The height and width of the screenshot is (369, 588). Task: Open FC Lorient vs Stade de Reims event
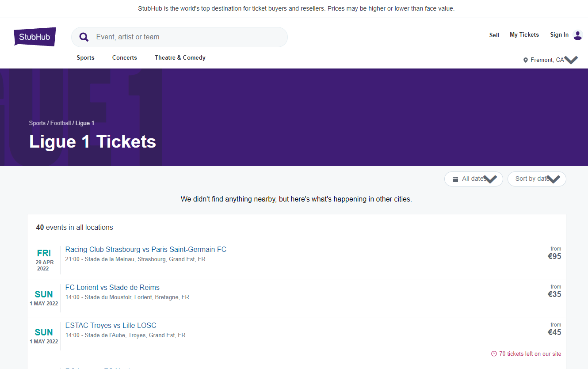click(x=112, y=287)
